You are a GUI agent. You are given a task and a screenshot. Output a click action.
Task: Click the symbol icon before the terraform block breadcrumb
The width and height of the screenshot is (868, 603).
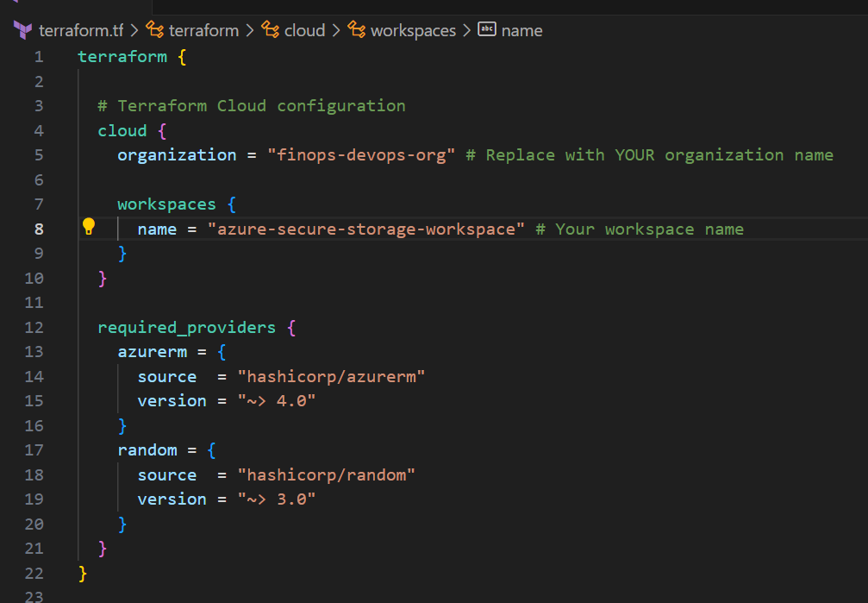[155, 30]
